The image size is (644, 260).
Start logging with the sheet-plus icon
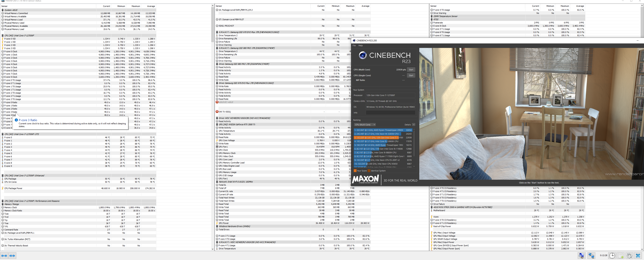pos(621,256)
